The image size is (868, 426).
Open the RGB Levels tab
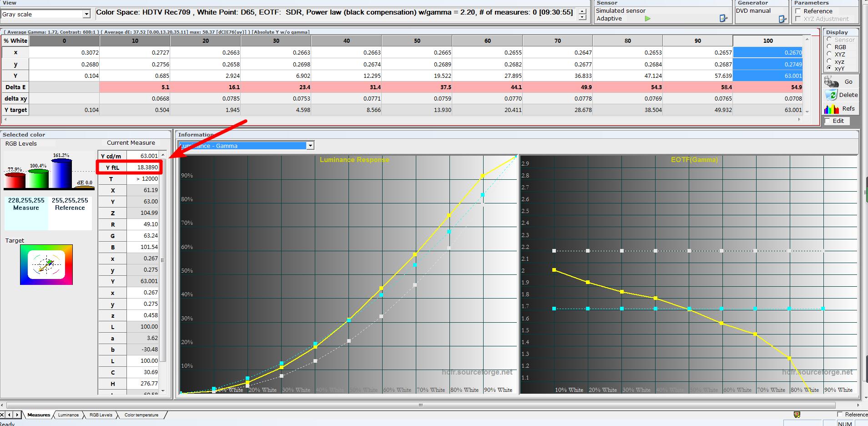(x=101, y=415)
